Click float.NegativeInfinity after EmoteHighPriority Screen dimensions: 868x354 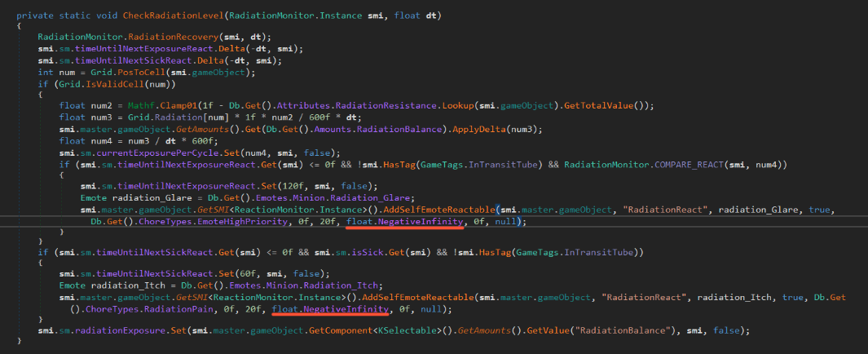405,221
